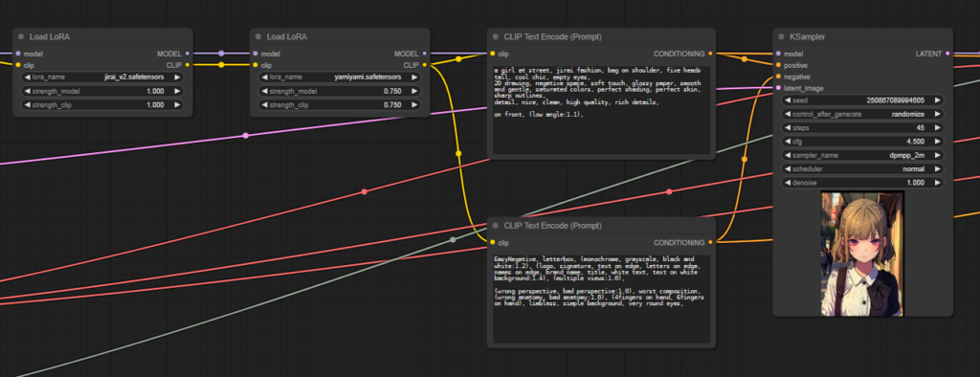The height and width of the screenshot is (377, 980).
Task: Click the yamiyami Load LoRA node collapse dot
Action: [x=258, y=37]
